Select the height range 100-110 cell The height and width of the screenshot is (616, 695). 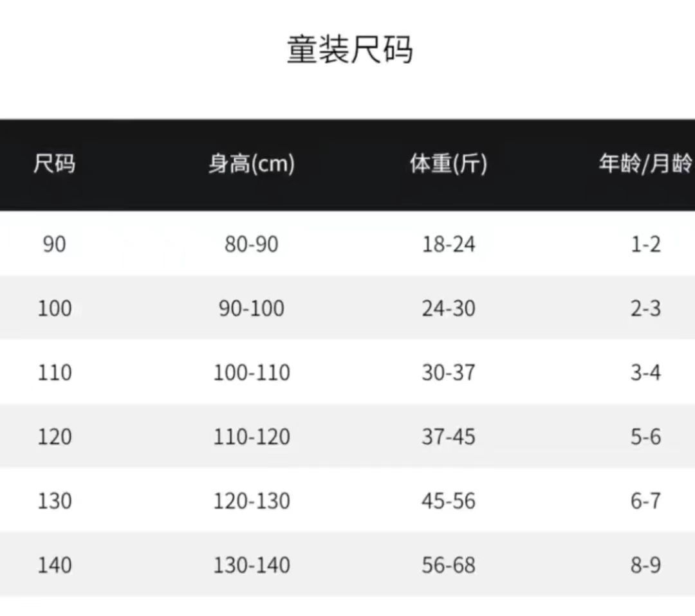point(252,373)
